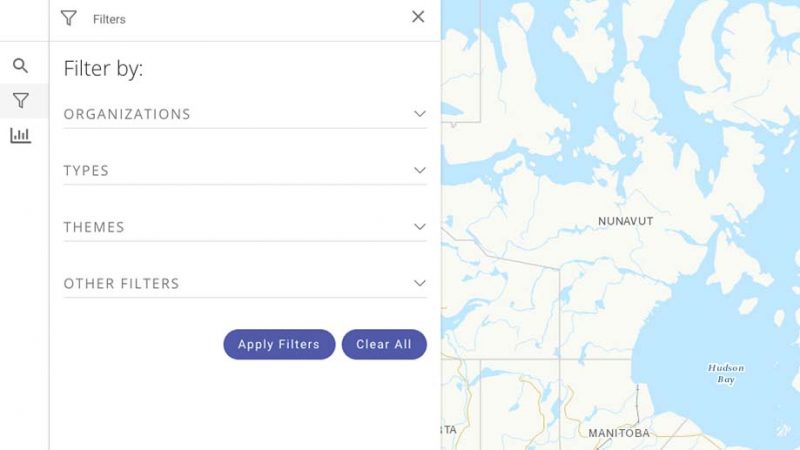Expand the Themes chevron arrow

coord(420,227)
